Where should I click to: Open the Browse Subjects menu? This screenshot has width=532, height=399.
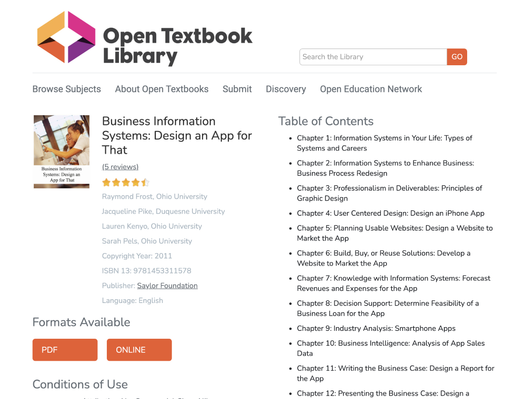[66, 89]
